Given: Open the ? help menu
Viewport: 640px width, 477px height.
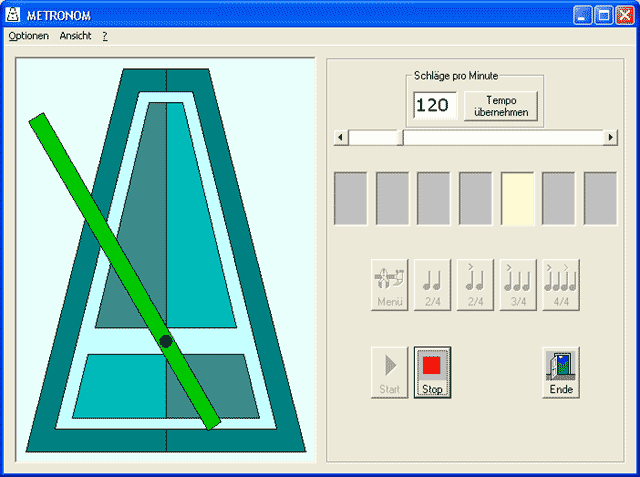Looking at the screenshot, I should coord(104,36).
